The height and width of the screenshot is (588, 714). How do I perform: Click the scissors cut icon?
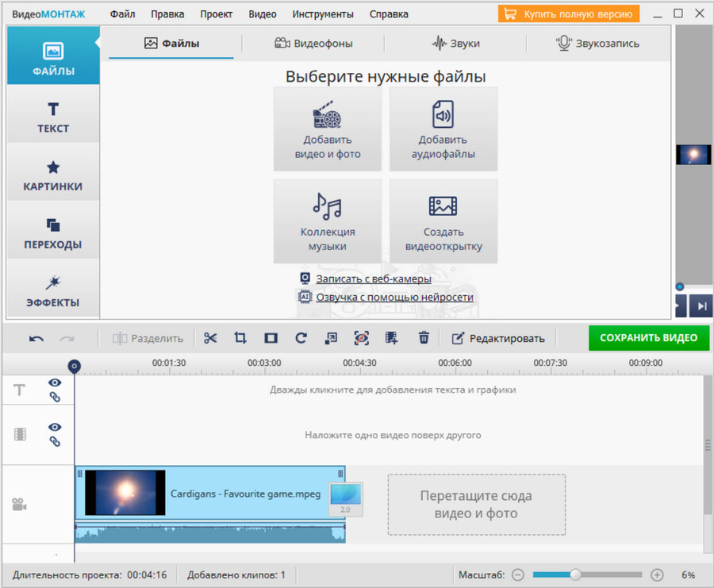[x=210, y=338]
